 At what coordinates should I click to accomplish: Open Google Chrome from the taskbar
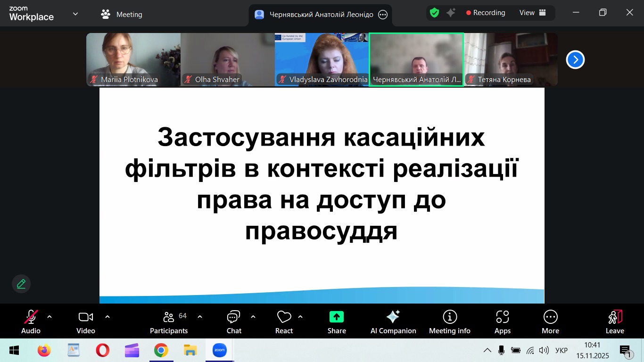(x=161, y=350)
